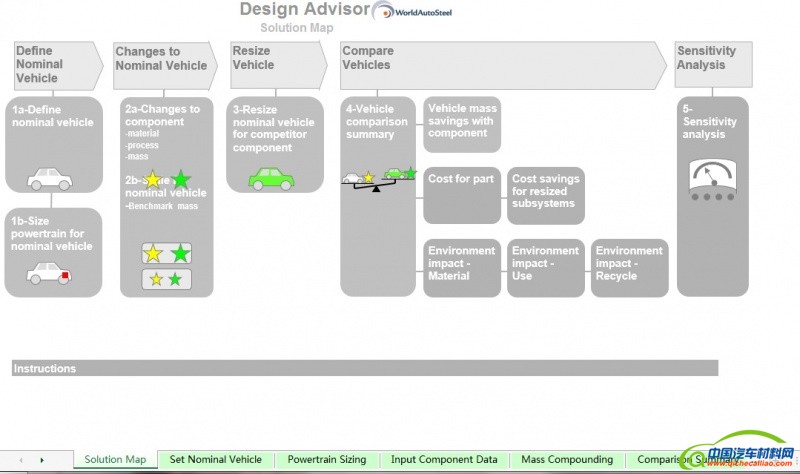This screenshot has width=800, height=474.
Task: Click the green car icon in Resize box
Action: [271, 178]
